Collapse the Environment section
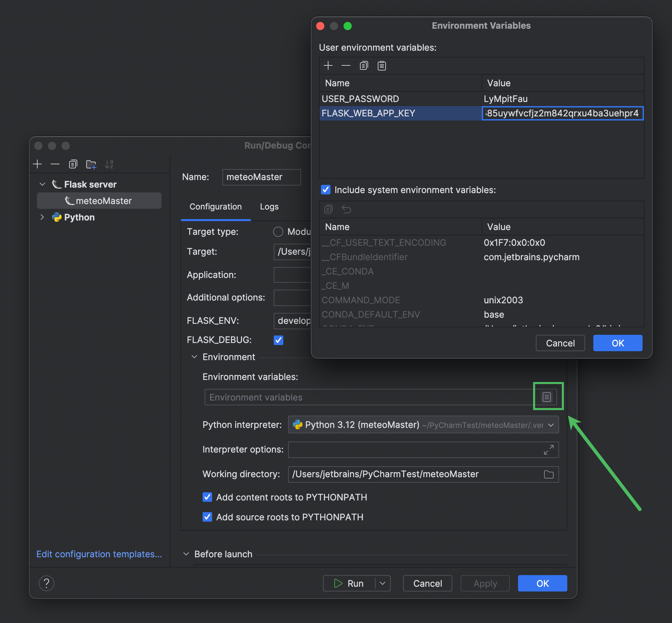 [x=194, y=357]
